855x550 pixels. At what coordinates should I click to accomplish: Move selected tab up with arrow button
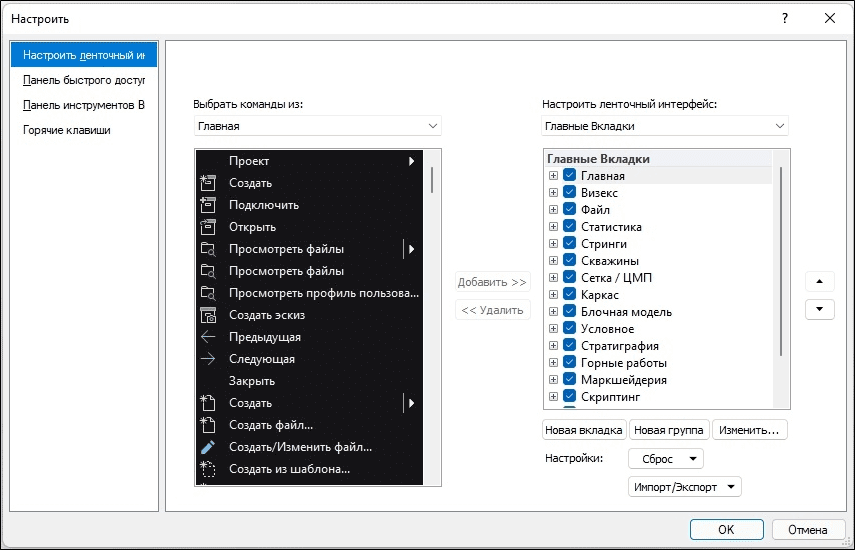pyautogui.click(x=820, y=281)
